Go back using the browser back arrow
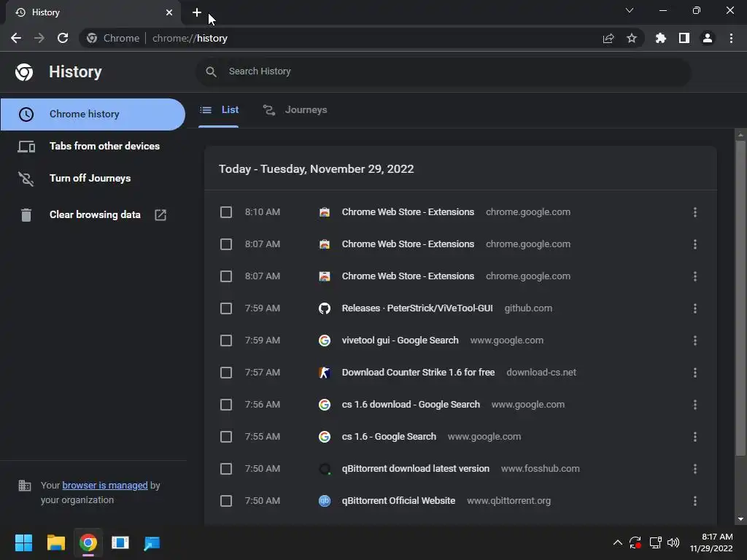 tap(16, 38)
